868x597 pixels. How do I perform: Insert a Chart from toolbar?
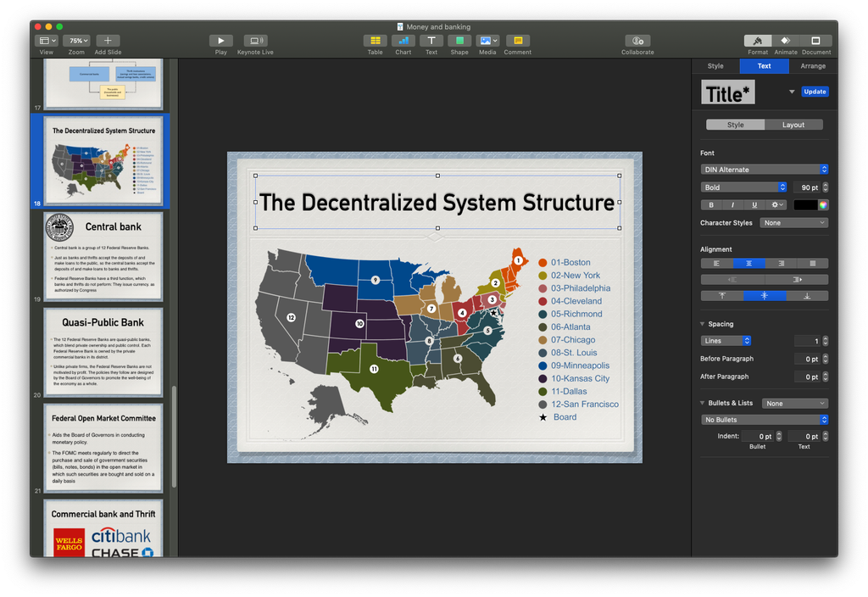[403, 41]
